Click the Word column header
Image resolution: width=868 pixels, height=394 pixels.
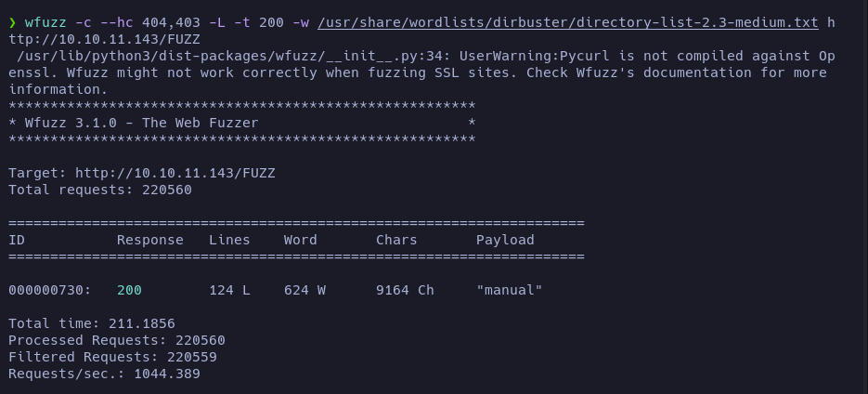coord(300,240)
